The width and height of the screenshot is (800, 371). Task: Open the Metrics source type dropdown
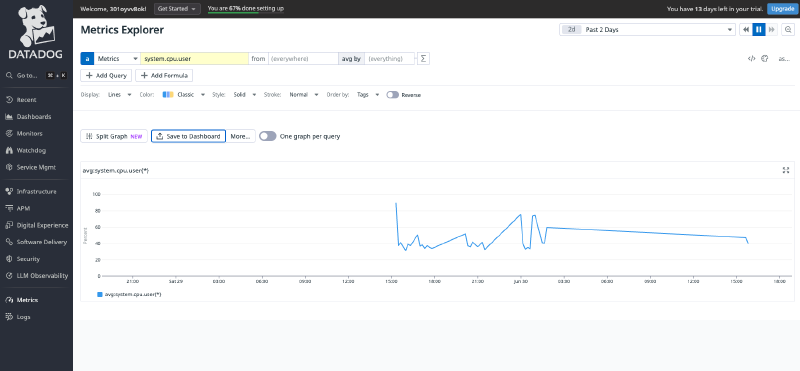click(x=117, y=59)
